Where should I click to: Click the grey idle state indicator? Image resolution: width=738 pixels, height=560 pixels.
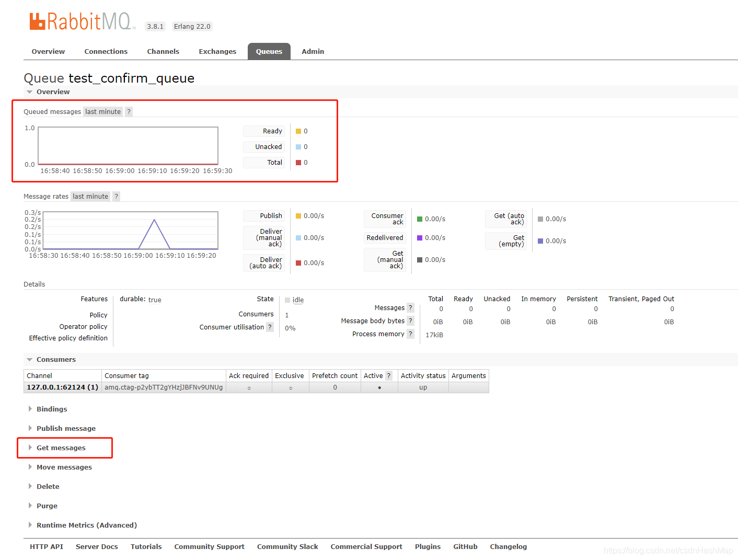pos(287,300)
